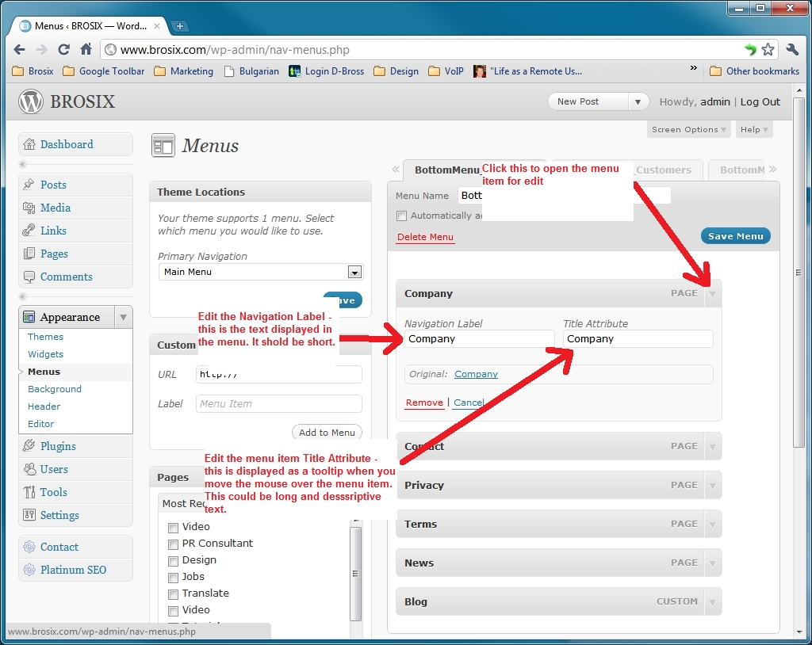Image resolution: width=812 pixels, height=645 pixels.
Task: Tick the Design page checkbox
Action: coord(173,561)
